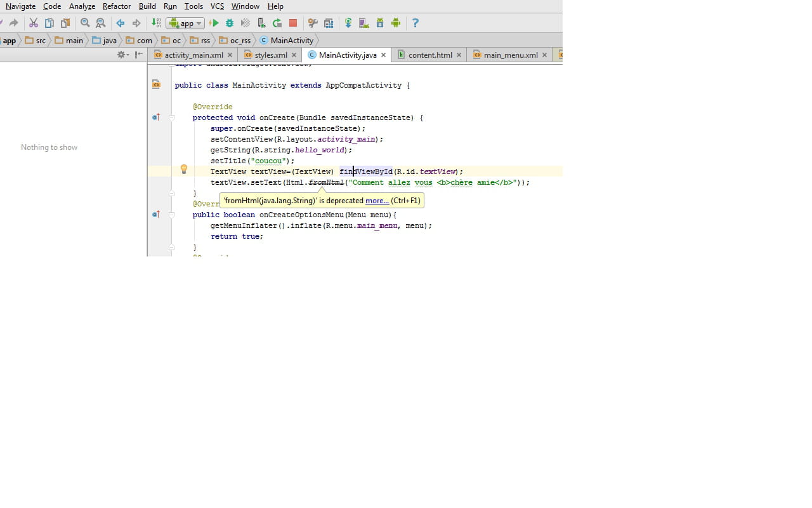Open panel settings gear dropdown
The image size is (812, 508).
[x=122, y=55]
